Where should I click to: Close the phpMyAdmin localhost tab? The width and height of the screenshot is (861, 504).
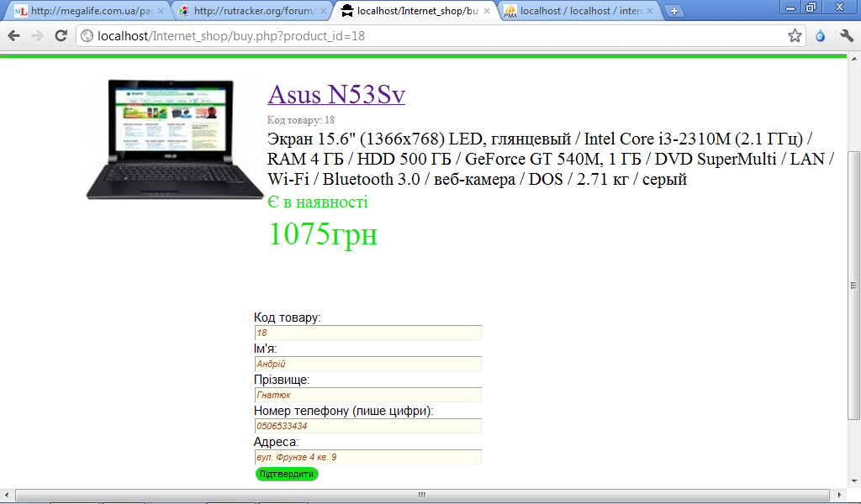pos(650,10)
